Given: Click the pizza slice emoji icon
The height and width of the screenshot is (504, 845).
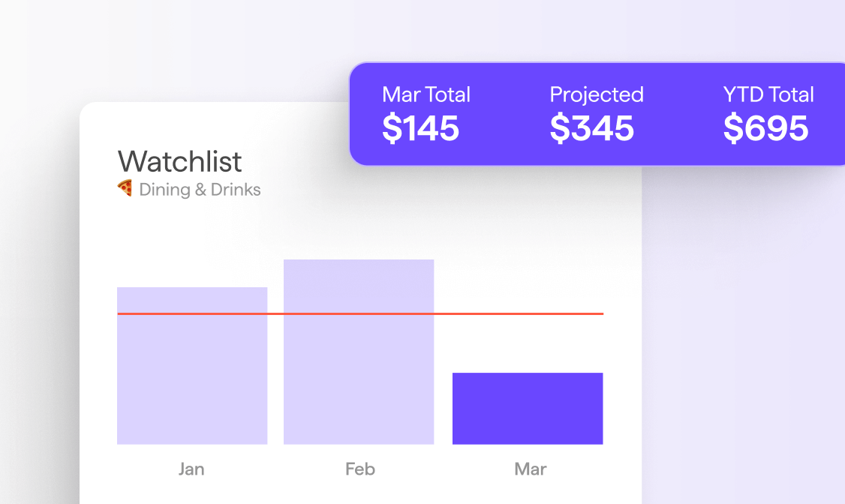Looking at the screenshot, I should tap(125, 188).
